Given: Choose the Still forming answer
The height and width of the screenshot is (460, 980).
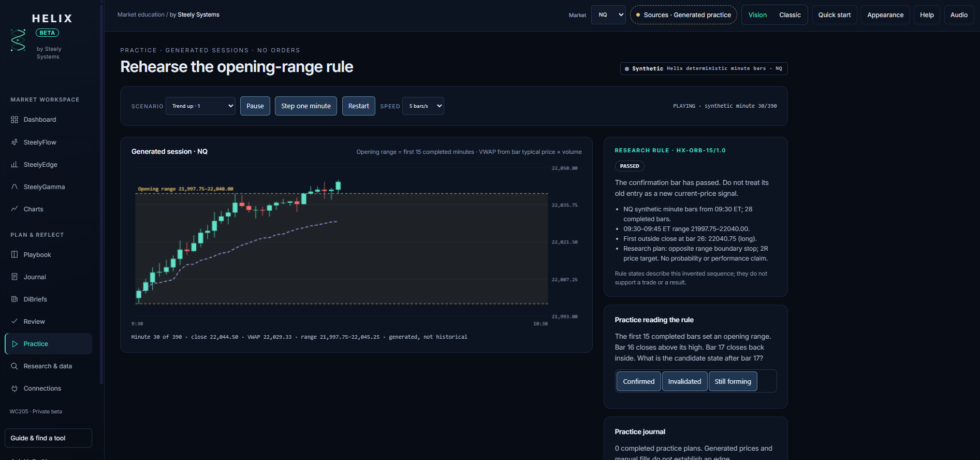Looking at the screenshot, I should [x=733, y=381].
